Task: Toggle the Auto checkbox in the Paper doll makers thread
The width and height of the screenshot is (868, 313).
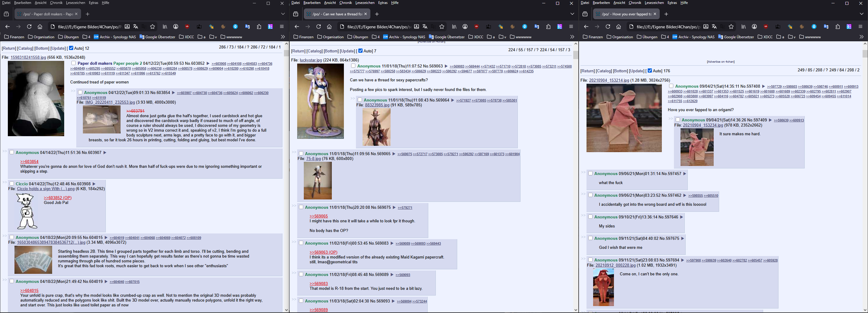Action: tap(71, 48)
